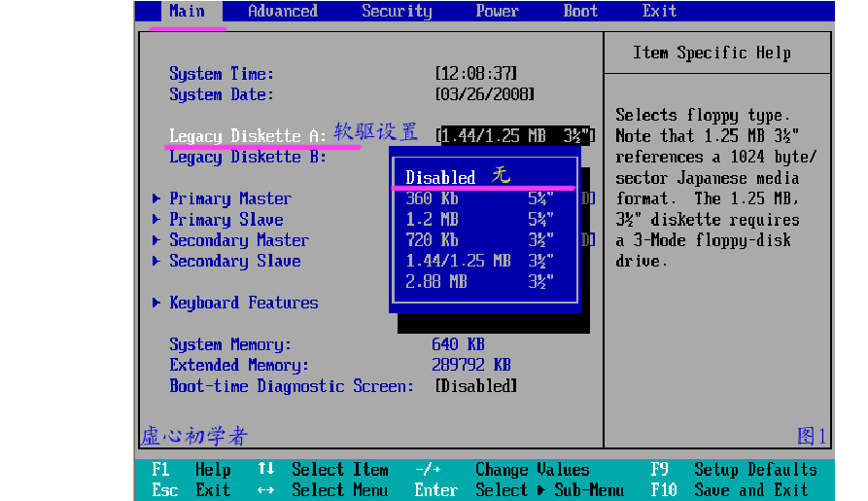Select the Legacy Diskette B label

248,157
